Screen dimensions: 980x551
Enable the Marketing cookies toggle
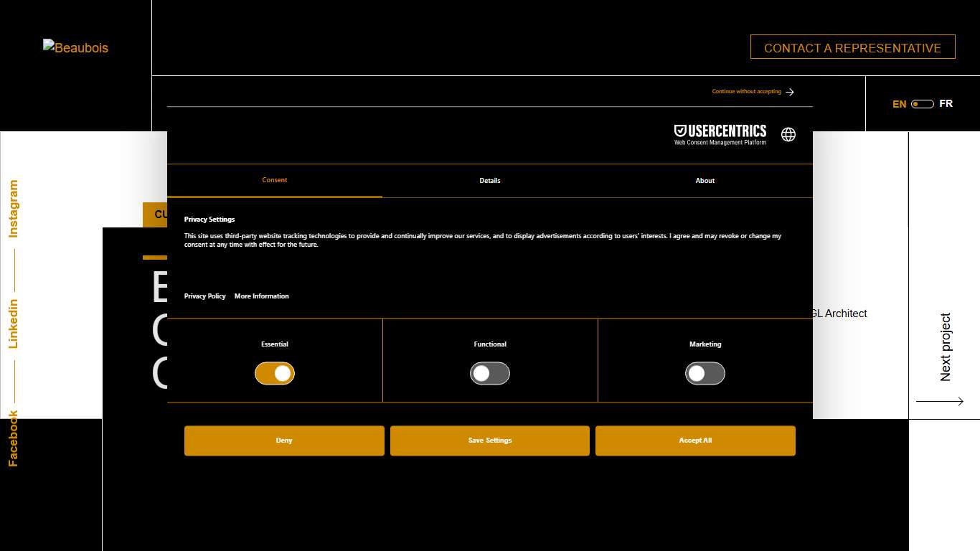click(705, 374)
